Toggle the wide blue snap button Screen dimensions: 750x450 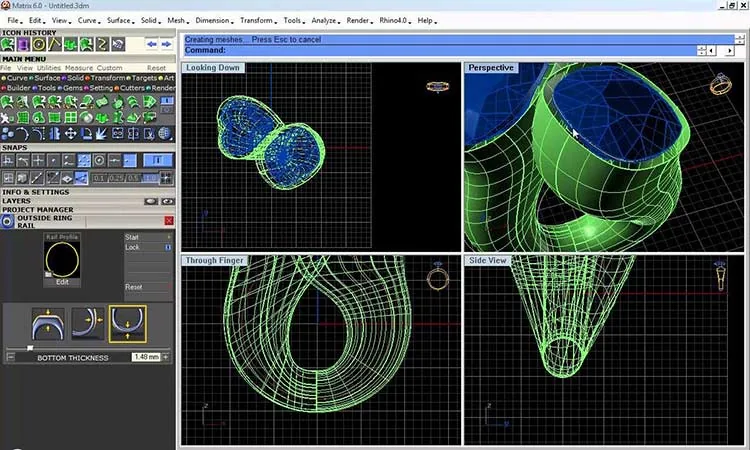point(158,161)
